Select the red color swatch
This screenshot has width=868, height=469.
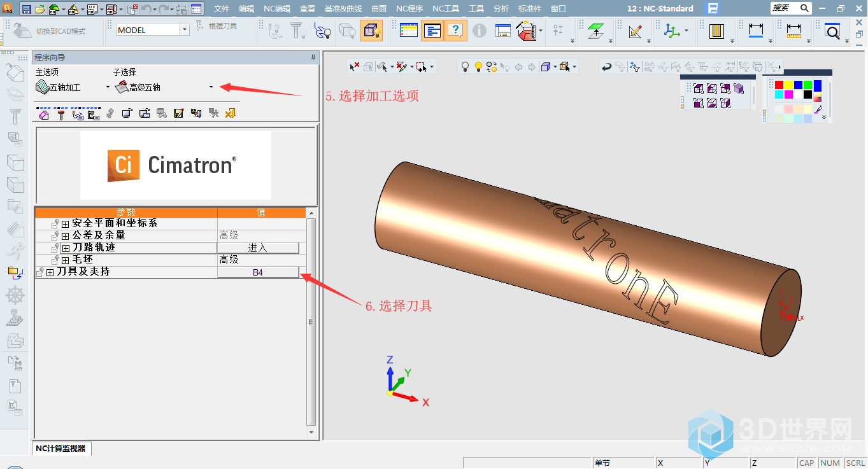(x=779, y=85)
